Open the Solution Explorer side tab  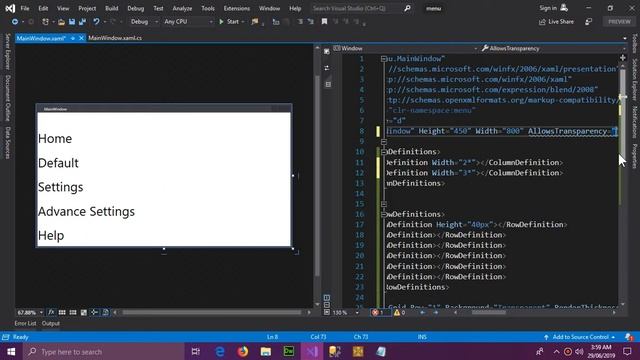pyautogui.click(x=635, y=80)
